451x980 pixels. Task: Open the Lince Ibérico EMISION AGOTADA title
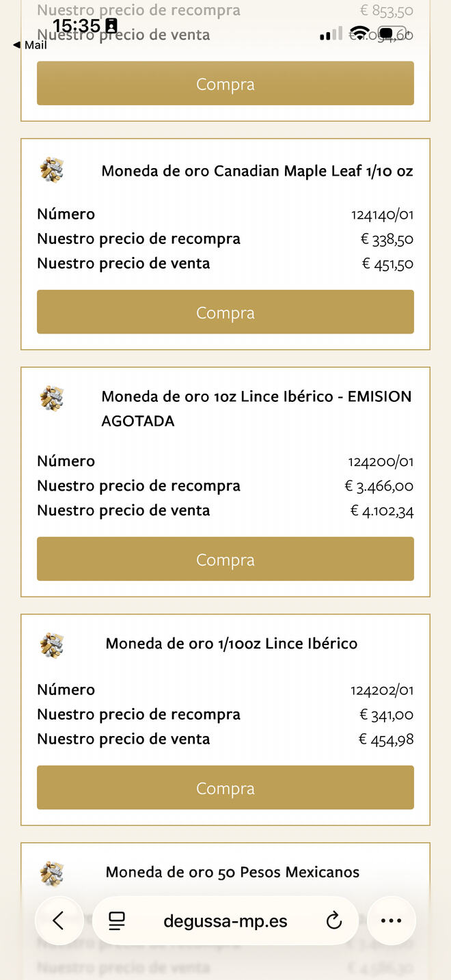(x=256, y=408)
